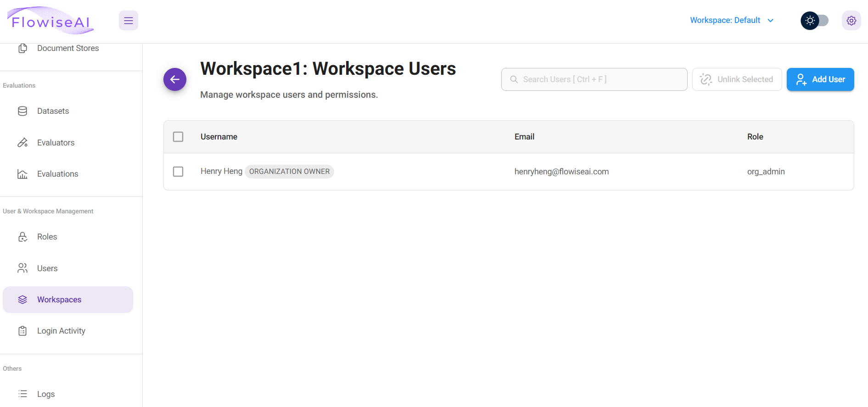Click the Evaluations chart icon
This screenshot has width=868, height=407.
[x=22, y=174]
